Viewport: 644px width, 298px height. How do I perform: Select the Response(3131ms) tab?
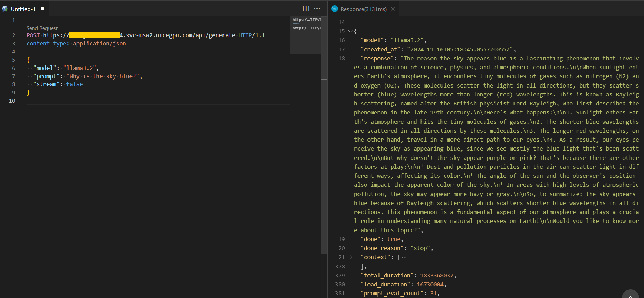pyautogui.click(x=363, y=9)
